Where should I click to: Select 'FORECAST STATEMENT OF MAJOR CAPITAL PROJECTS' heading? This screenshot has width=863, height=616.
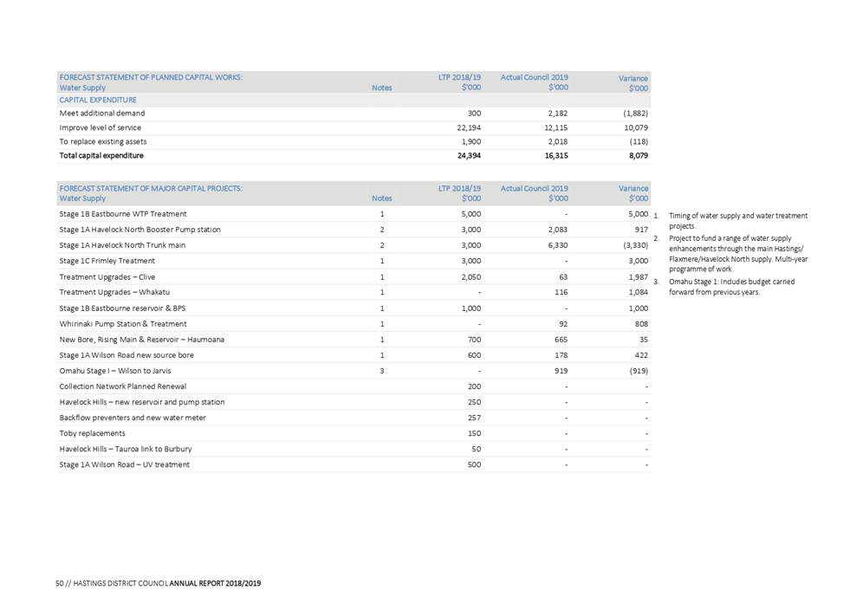pos(151,188)
